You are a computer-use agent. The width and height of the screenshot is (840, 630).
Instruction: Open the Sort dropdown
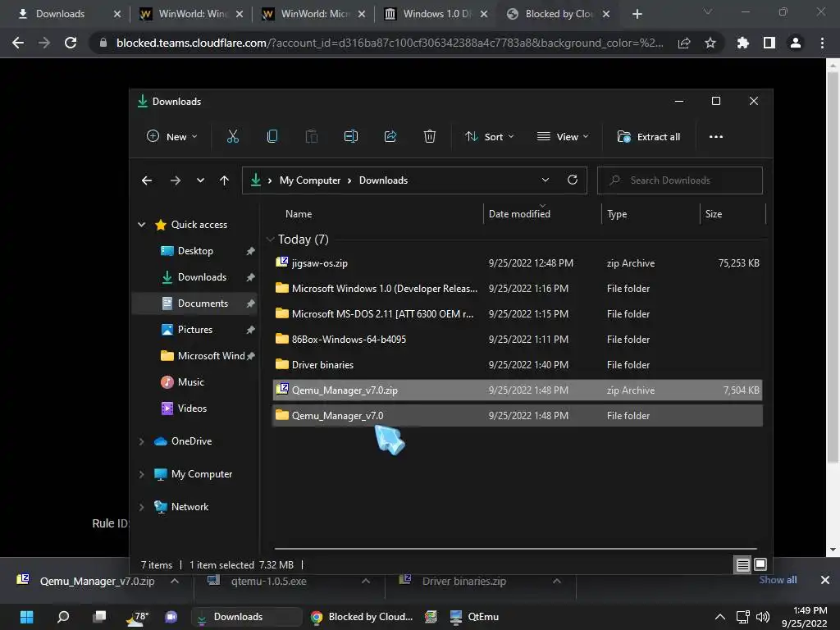click(490, 137)
